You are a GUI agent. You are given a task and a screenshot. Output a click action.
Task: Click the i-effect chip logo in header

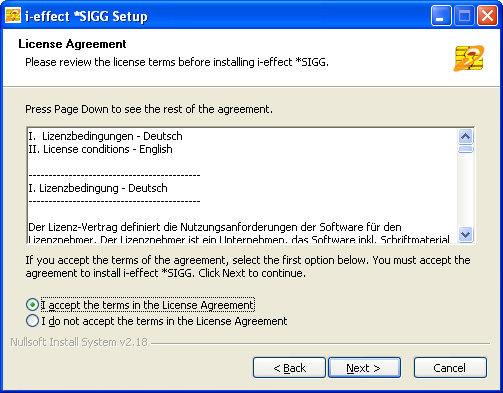[469, 58]
